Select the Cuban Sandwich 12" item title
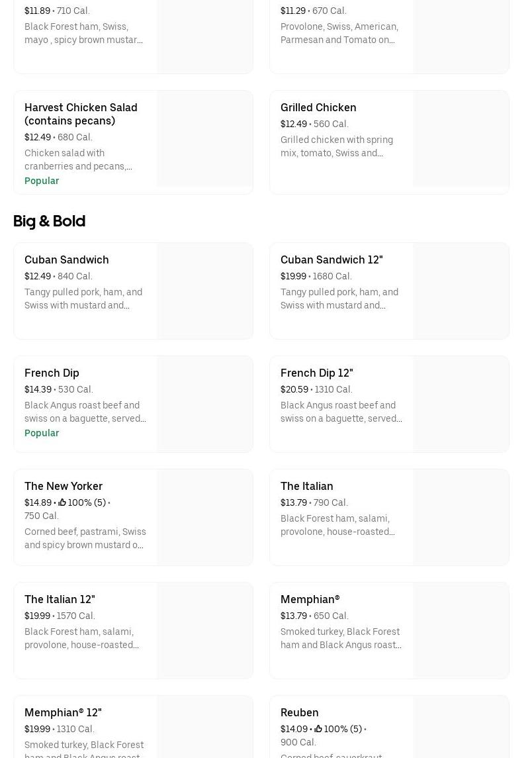 pyautogui.click(x=332, y=260)
